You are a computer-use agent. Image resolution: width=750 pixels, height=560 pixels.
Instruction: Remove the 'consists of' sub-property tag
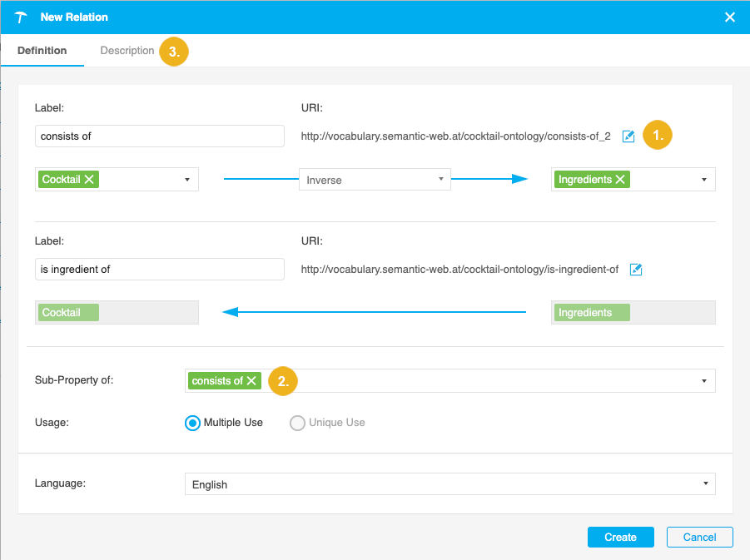coord(251,381)
